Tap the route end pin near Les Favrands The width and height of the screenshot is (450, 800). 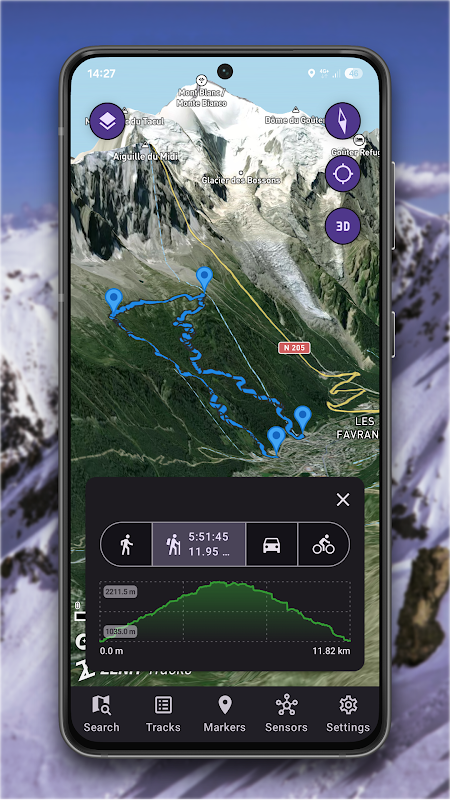coord(303,418)
